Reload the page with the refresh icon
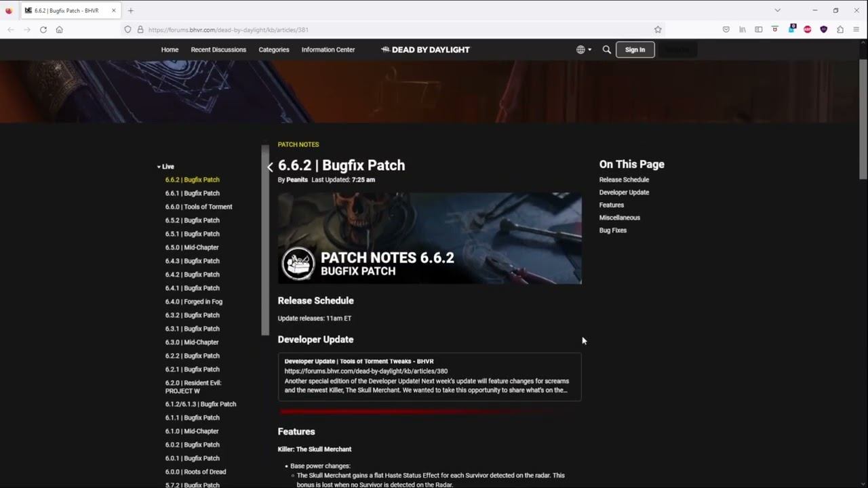This screenshot has width=868, height=488. pos(43,30)
